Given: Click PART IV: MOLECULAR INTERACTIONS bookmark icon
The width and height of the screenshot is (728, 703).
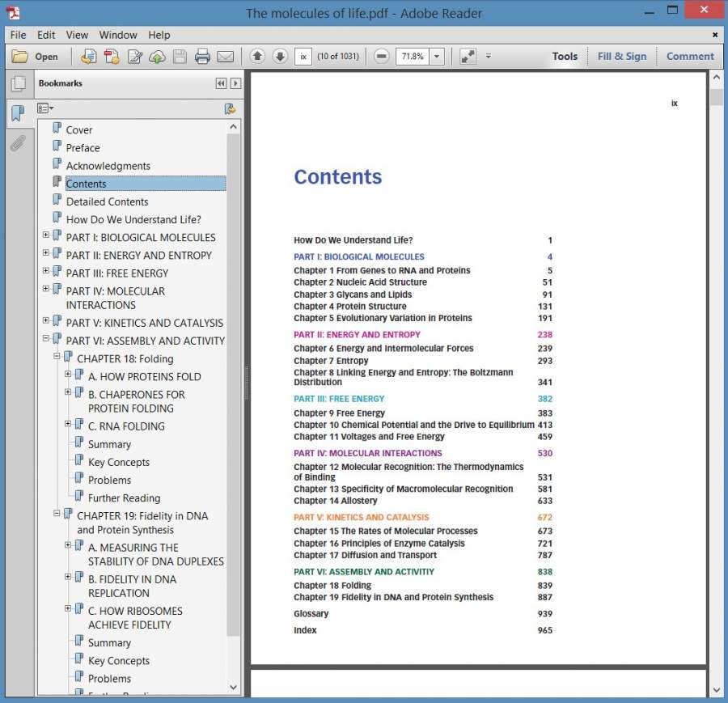Looking at the screenshot, I should 57,290.
